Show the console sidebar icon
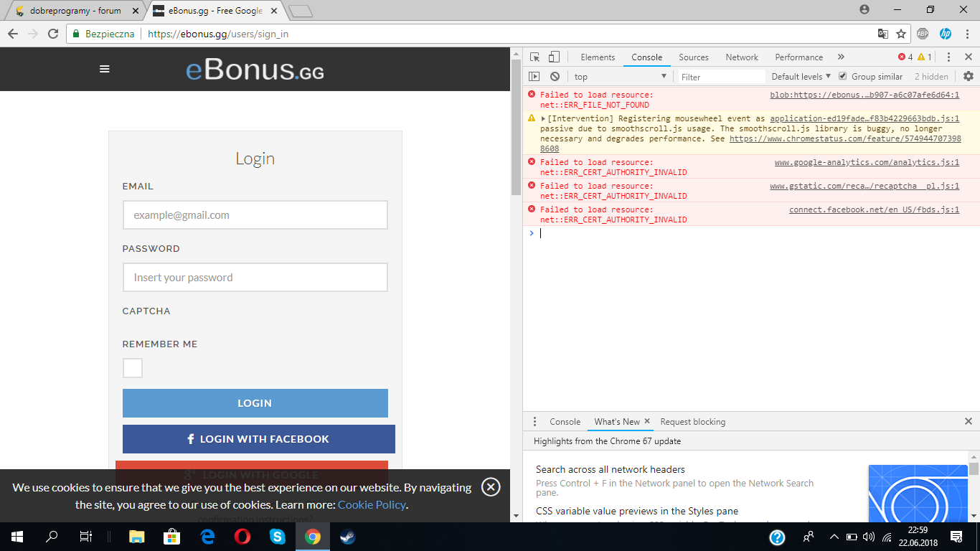This screenshot has width=980, height=551. (534, 77)
